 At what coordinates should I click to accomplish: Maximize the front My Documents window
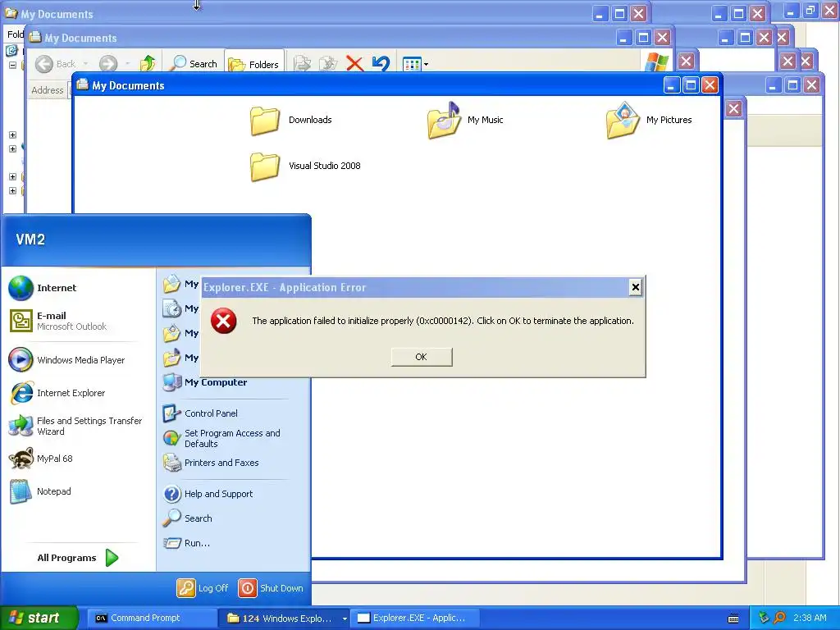tap(691, 85)
